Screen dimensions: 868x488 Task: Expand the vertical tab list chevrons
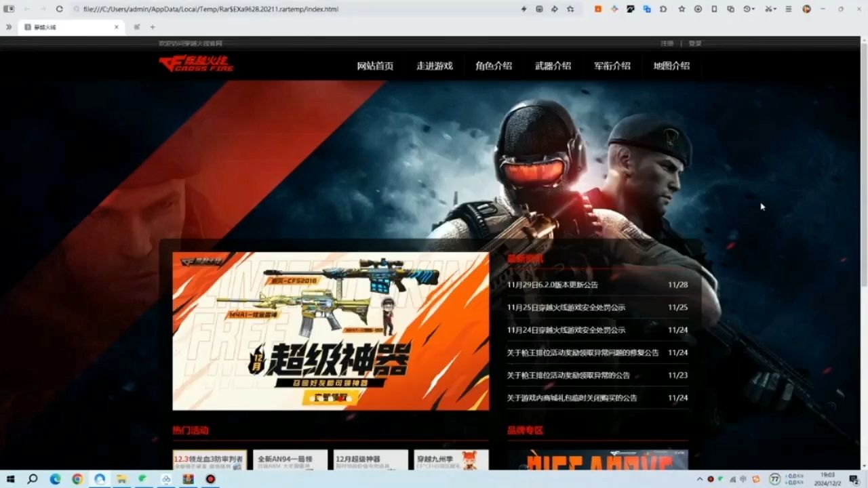[8, 27]
